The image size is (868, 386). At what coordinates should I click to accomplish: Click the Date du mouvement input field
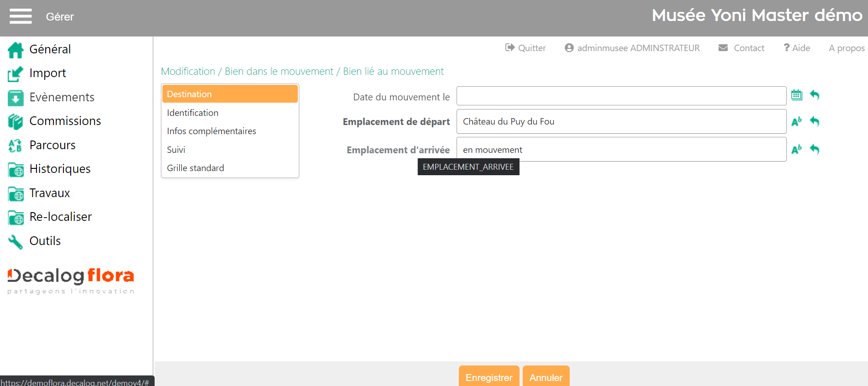click(x=621, y=96)
